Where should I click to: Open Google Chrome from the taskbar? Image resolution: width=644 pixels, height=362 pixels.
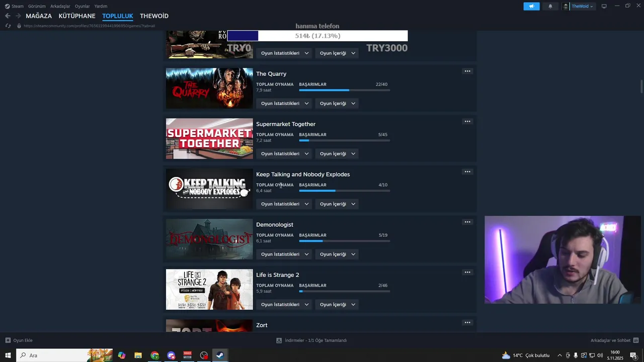coord(154,355)
